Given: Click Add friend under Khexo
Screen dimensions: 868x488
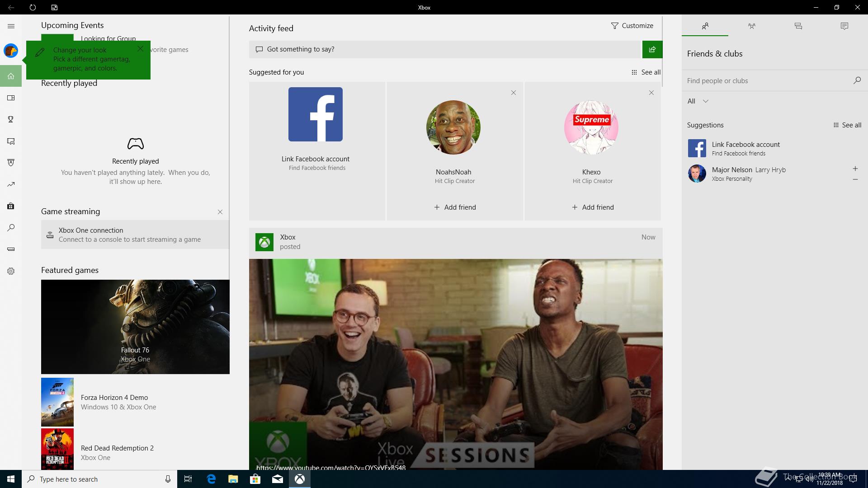Looking at the screenshot, I should coord(593,207).
